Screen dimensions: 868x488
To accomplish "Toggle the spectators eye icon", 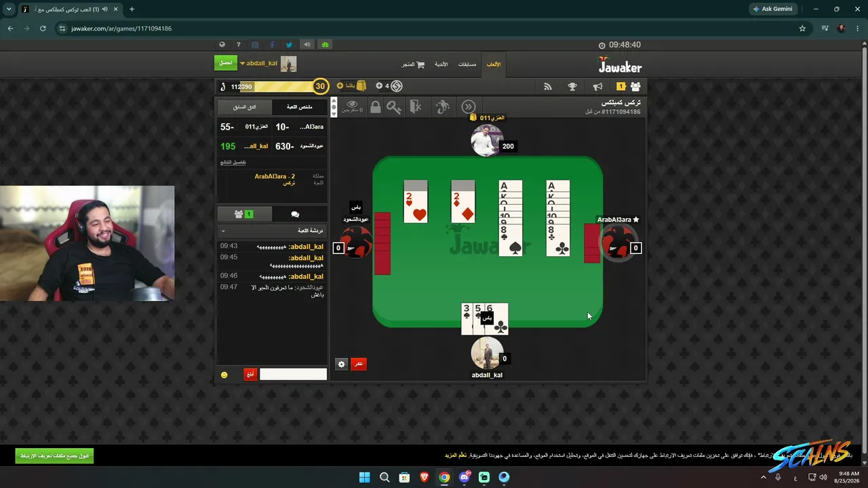I will pos(353,105).
